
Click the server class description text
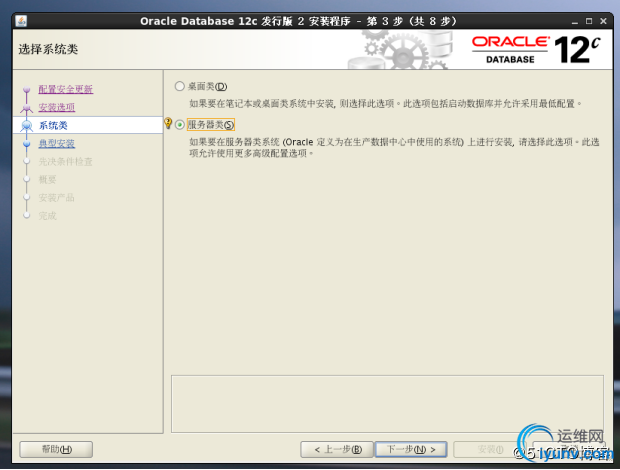394,147
